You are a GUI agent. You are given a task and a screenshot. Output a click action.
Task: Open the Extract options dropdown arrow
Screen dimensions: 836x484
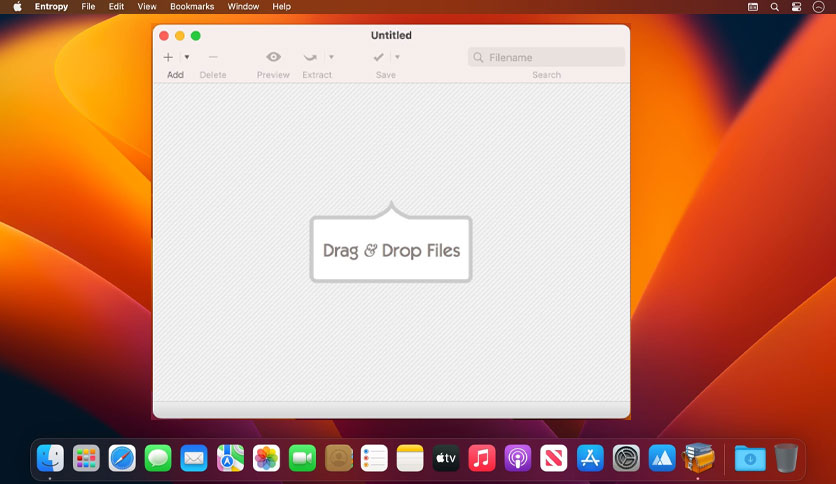click(x=331, y=57)
